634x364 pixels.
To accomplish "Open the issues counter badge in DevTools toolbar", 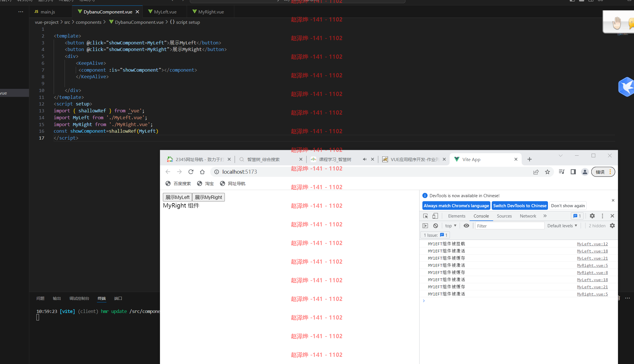I will pos(577,216).
